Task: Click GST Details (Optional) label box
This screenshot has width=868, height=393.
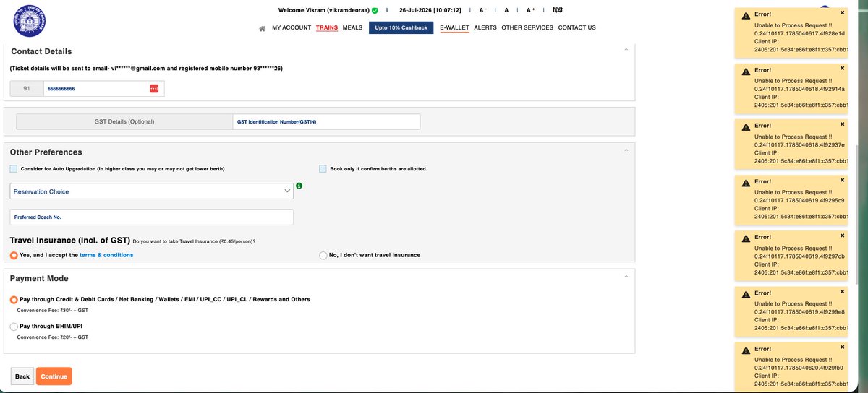Action: 124,121
